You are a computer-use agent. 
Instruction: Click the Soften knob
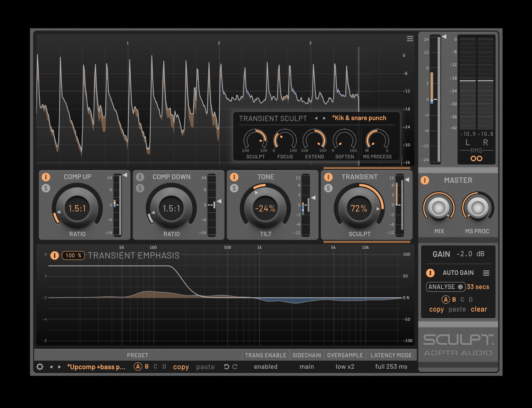(x=344, y=140)
